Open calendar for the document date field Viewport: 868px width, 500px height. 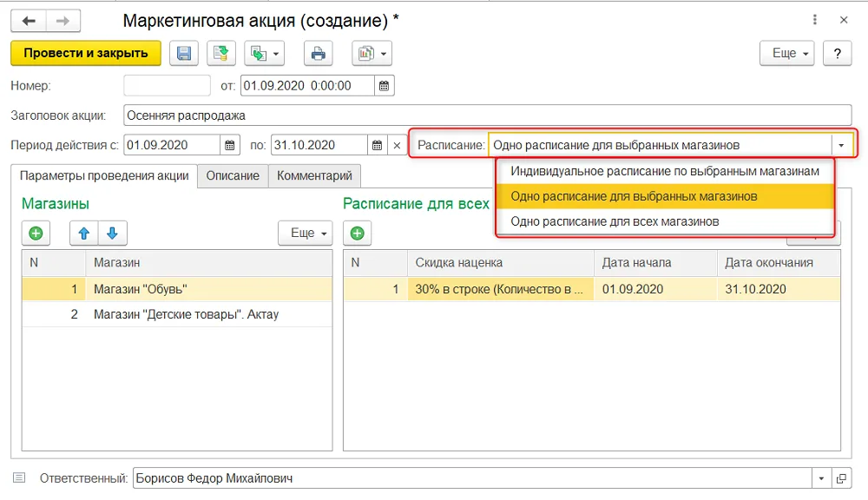385,86
